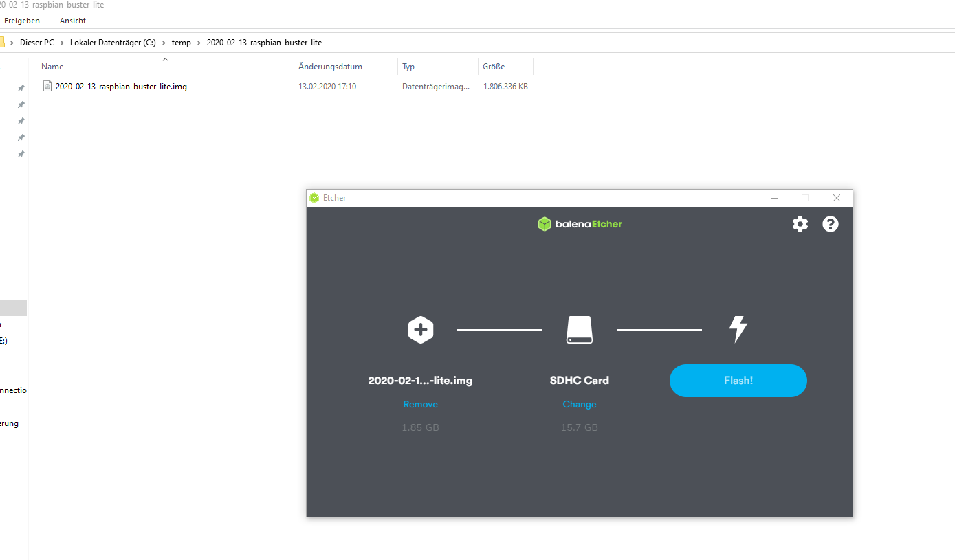Open Etcher help question mark icon
This screenshot has width=955, height=560.
point(831,224)
